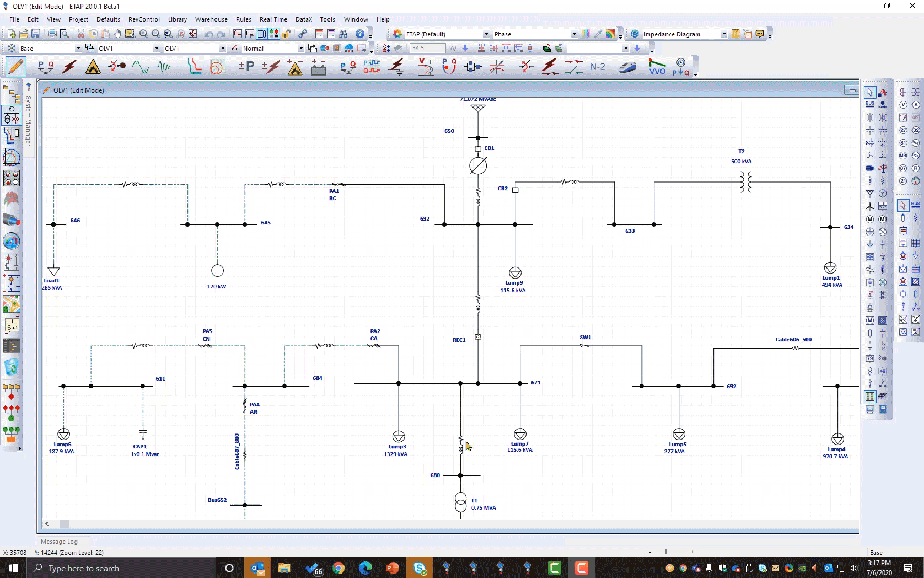Image resolution: width=924 pixels, height=578 pixels.
Task: Open the Normal configuration dropdown
Action: (300, 49)
